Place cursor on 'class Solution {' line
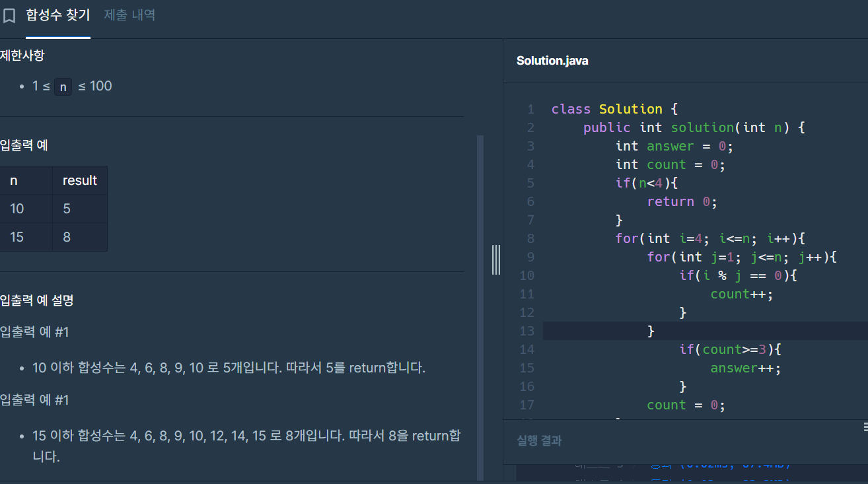868x484 pixels. (x=614, y=109)
